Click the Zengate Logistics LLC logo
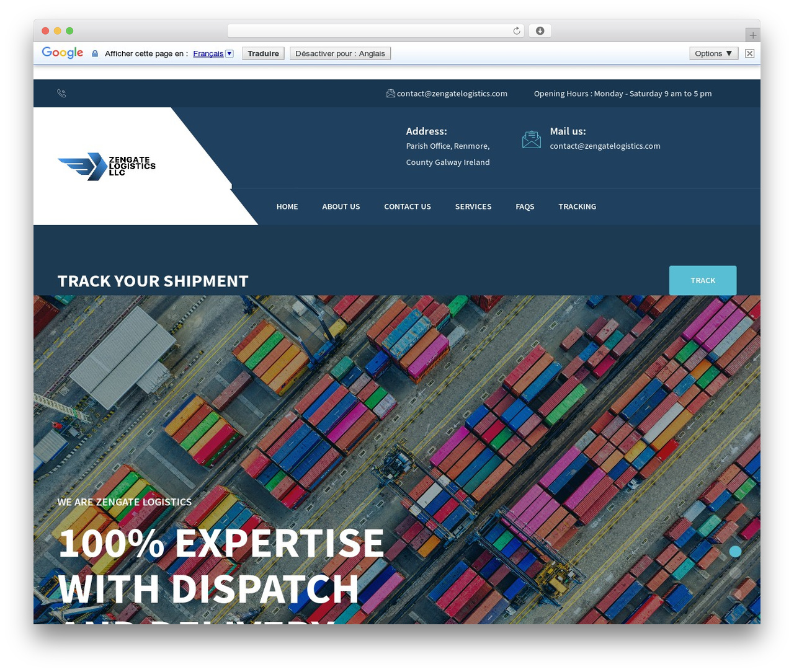 click(106, 166)
